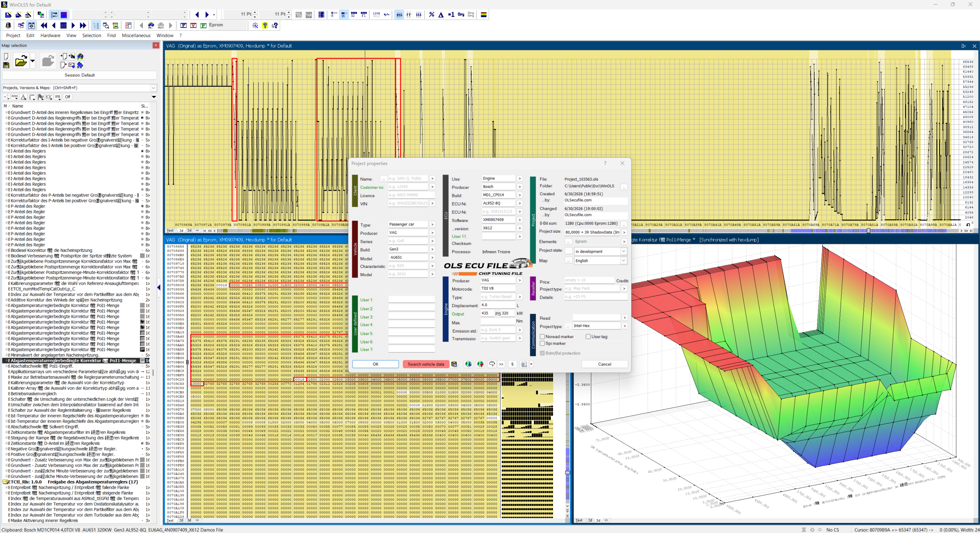
Task: Click the red V version toolbar icon
Action: coord(193,25)
